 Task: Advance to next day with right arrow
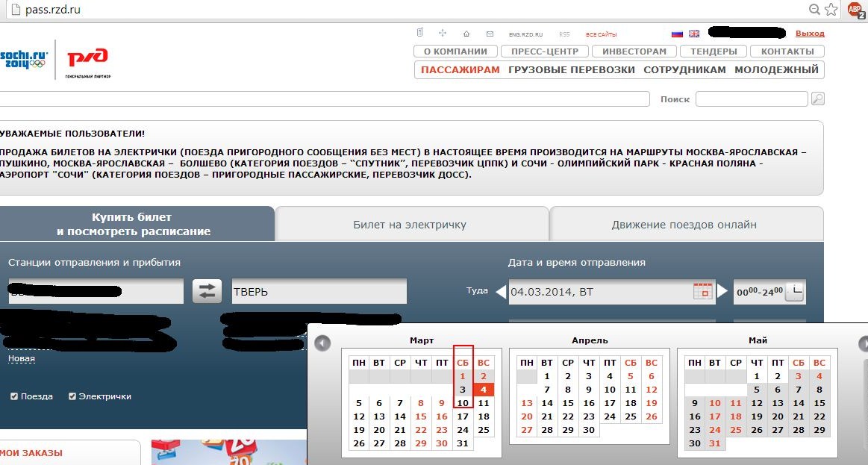(x=722, y=291)
